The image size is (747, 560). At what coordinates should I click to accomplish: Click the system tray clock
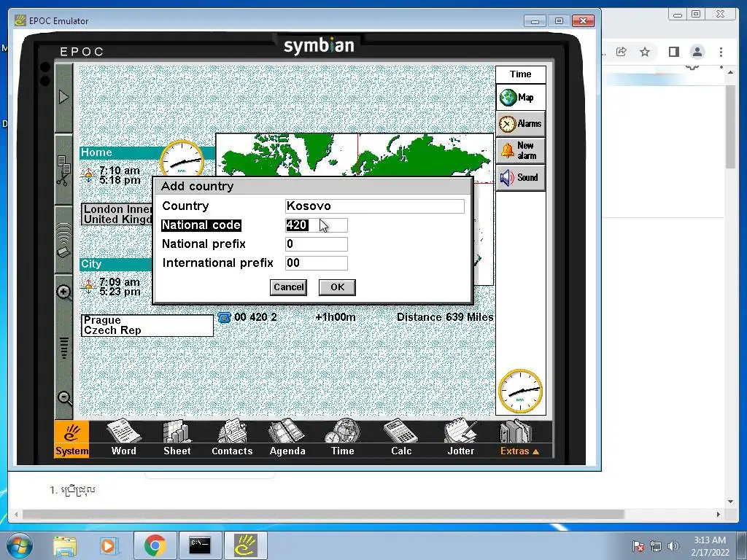click(710, 546)
